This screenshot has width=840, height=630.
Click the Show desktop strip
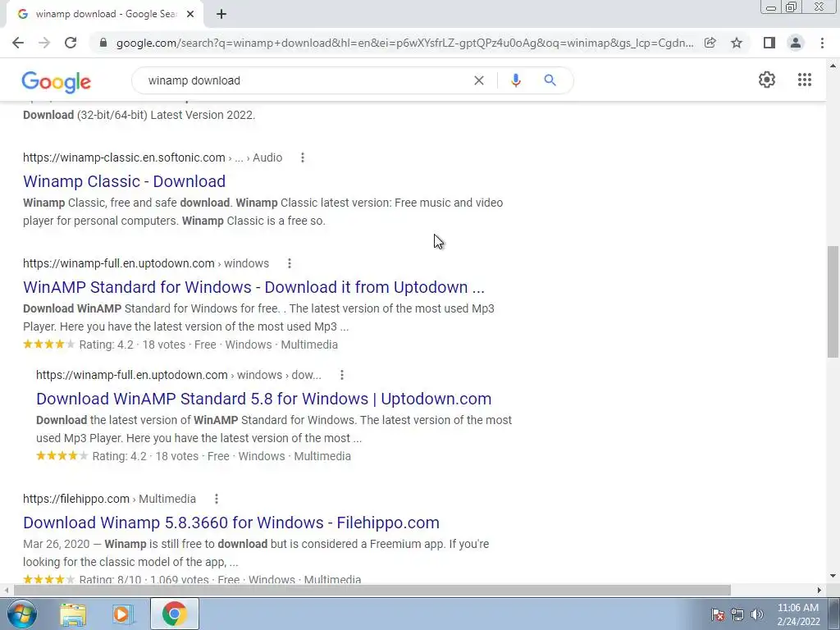click(x=834, y=614)
